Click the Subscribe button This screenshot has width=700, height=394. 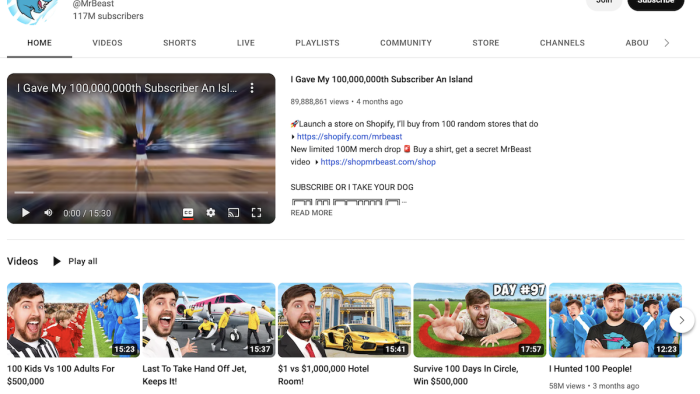656,3
